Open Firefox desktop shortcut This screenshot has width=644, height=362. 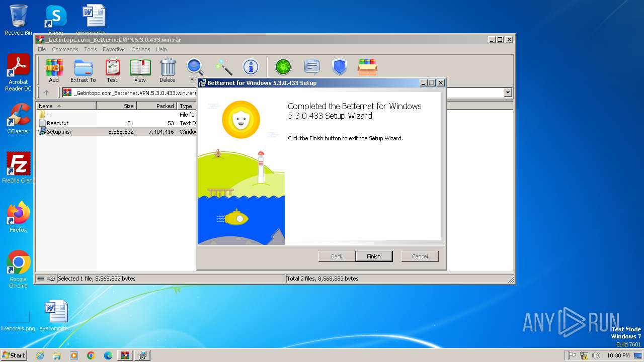click(x=18, y=217)
